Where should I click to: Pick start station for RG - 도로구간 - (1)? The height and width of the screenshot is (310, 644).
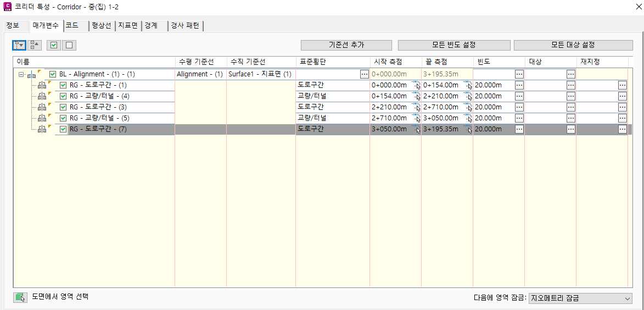416,85
